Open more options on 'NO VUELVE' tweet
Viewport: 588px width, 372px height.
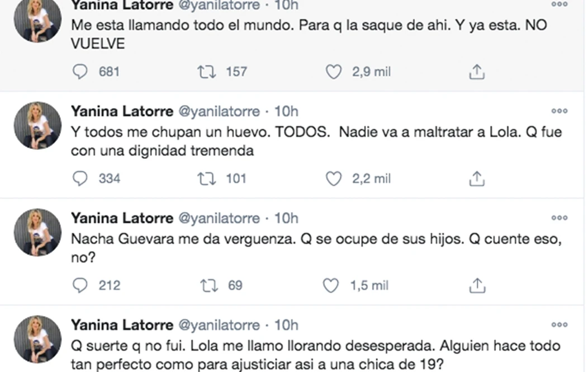tap(559, 4)
